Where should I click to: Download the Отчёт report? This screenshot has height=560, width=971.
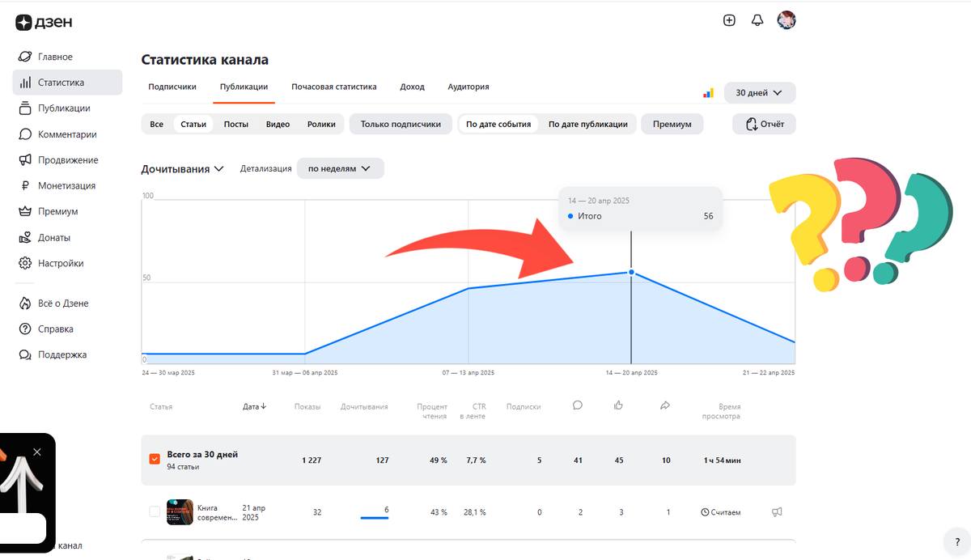point(764,124)
